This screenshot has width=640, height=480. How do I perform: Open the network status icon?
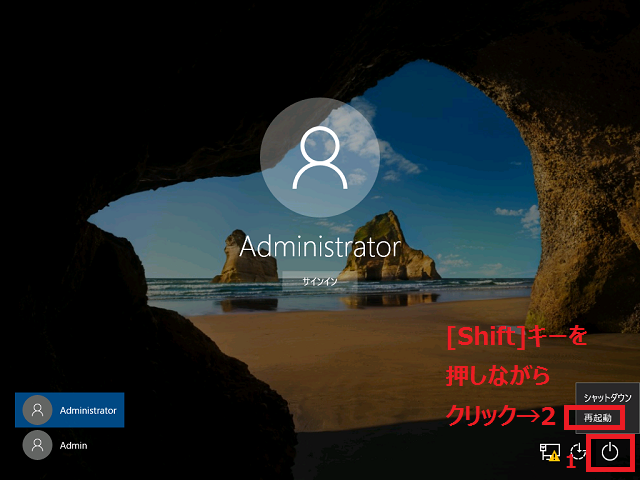tap(549, 452)
